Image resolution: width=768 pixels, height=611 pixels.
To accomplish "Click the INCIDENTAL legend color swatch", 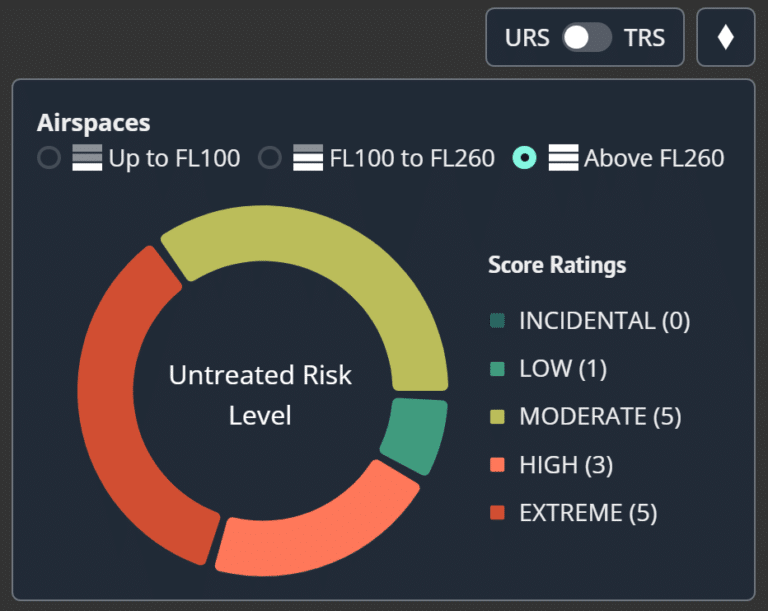I will (497, 320).
